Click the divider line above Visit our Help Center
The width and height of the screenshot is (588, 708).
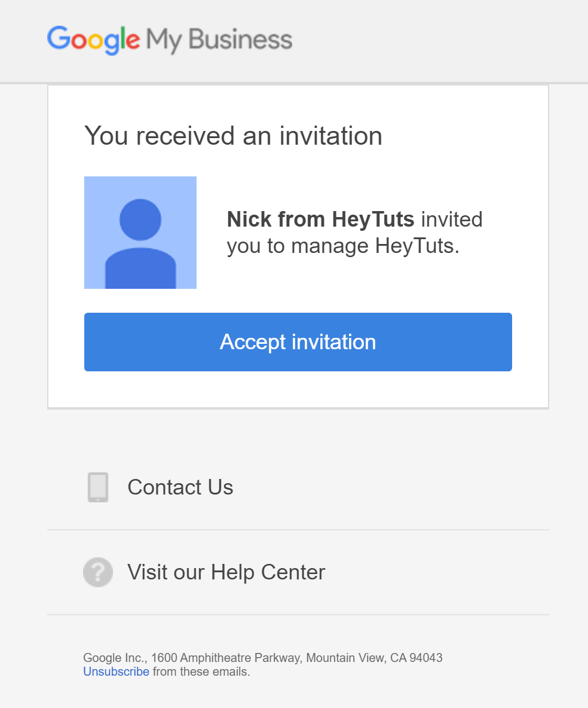tap(298, 529)
